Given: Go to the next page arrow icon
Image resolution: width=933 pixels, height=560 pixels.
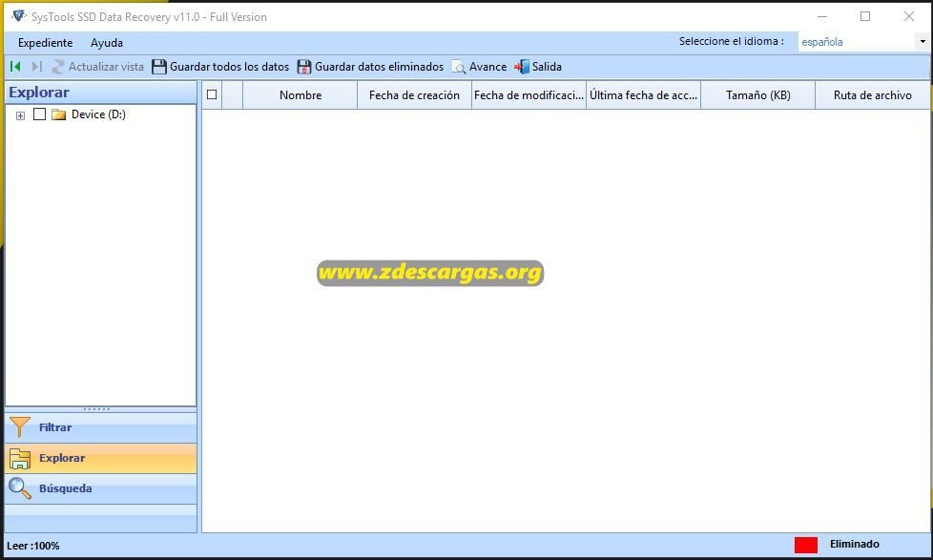Looking at the screenshot, I should point(37,67).
